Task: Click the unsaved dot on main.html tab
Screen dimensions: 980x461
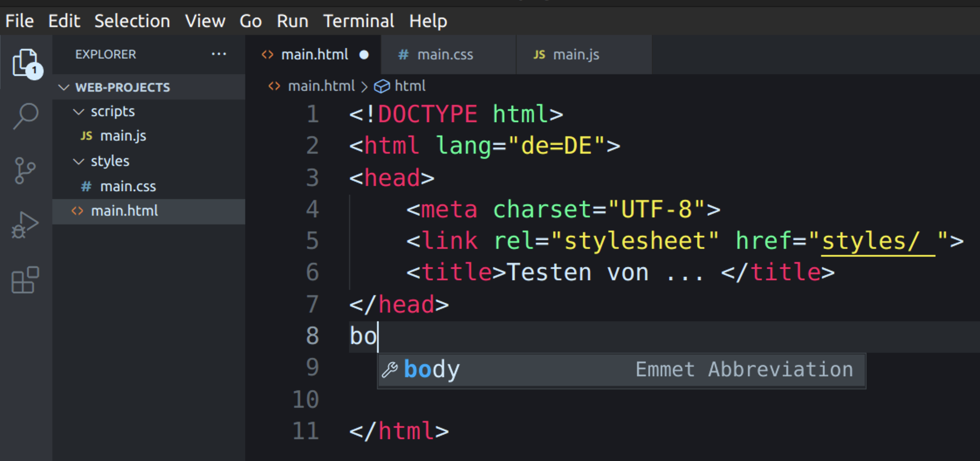Action: point(364,55)
